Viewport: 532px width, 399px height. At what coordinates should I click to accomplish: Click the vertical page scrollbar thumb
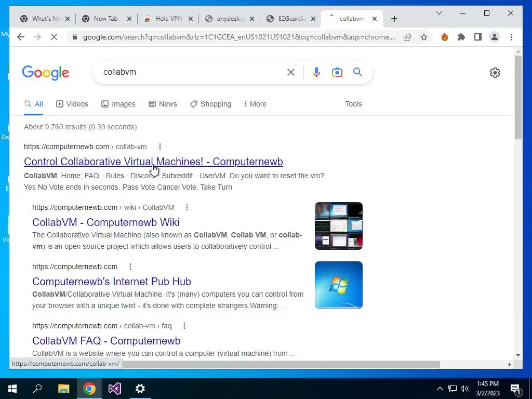point(518,97)
